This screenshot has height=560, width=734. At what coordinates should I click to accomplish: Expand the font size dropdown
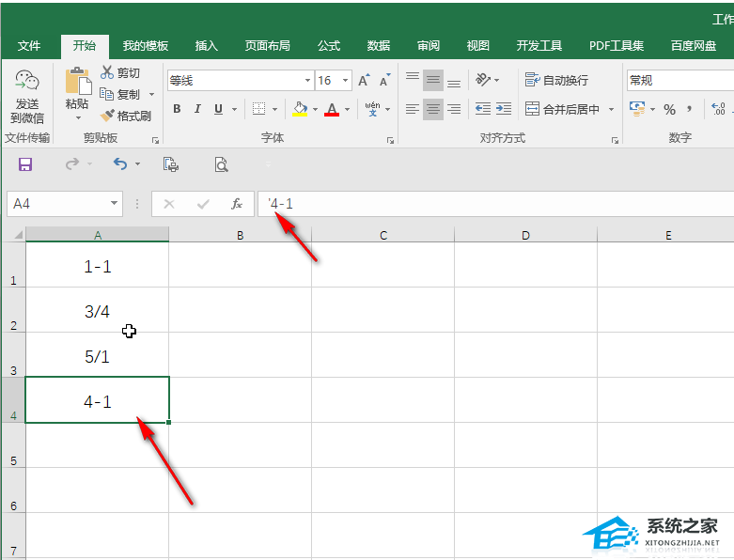coord(345,81)
